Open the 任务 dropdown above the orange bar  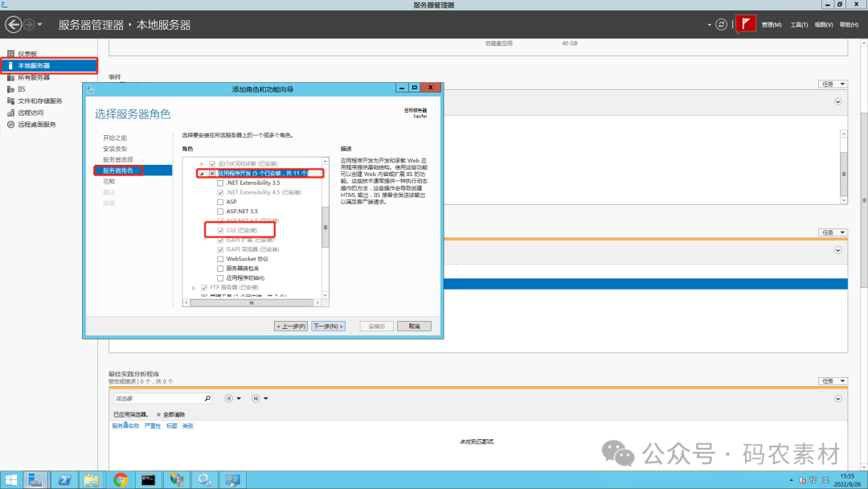tap(833, 232)
